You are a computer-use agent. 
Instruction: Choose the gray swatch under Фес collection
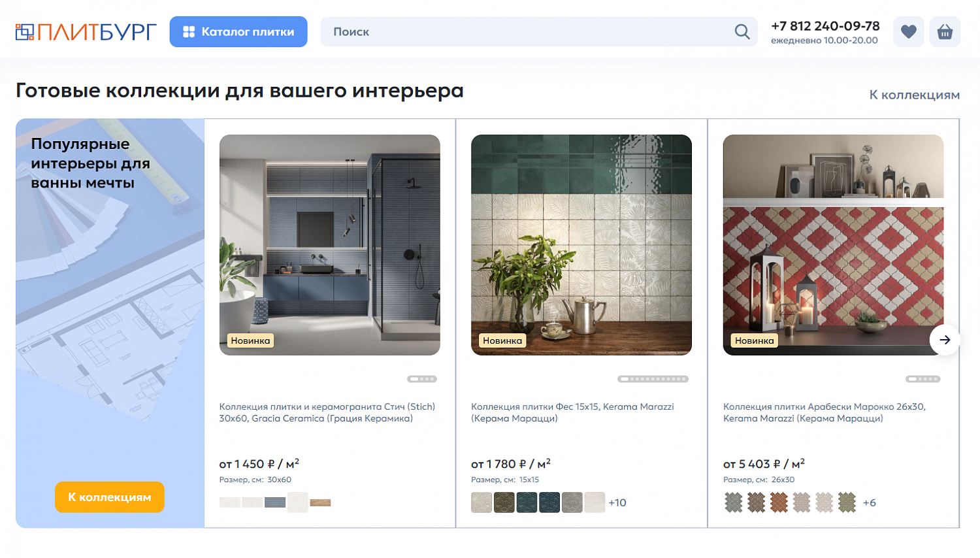(x=572, y=502)
